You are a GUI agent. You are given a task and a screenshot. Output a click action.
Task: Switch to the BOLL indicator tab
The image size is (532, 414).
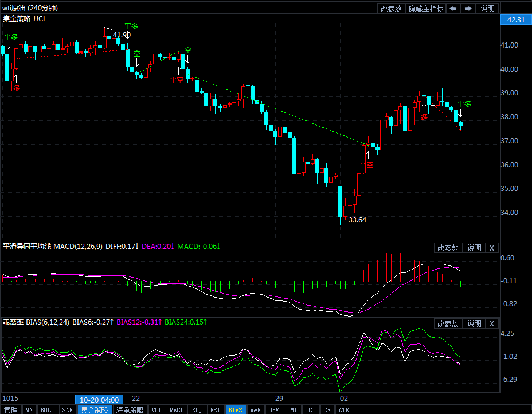tap(48, 410)
